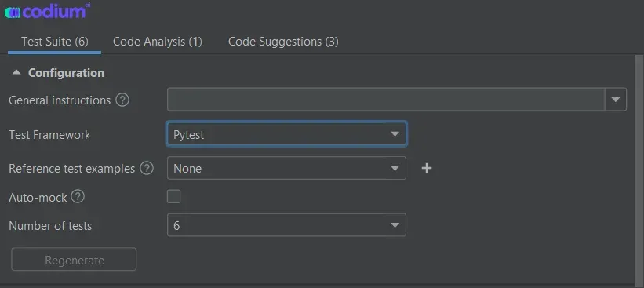644x288 pixels.
Task: Show the Auto-mock help question icon
Action: pos(78,197)
